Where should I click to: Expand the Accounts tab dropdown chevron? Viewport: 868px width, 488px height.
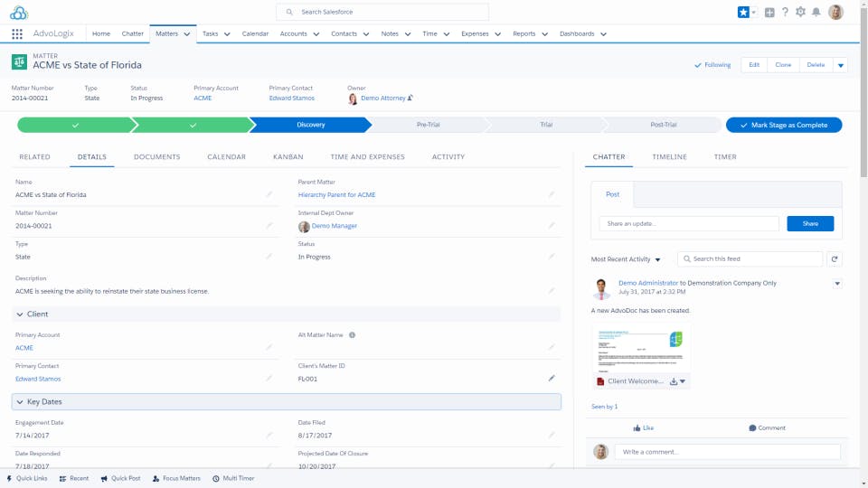tap(316, 34)
